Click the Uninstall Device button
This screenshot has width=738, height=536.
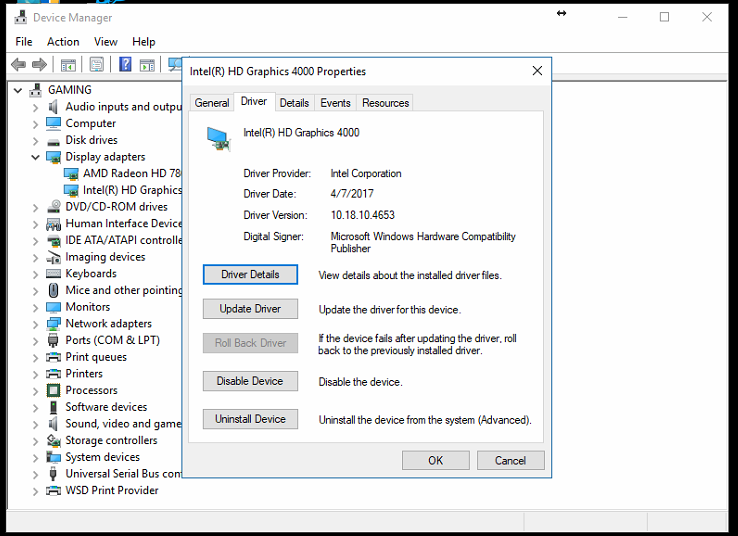point(250,419)
